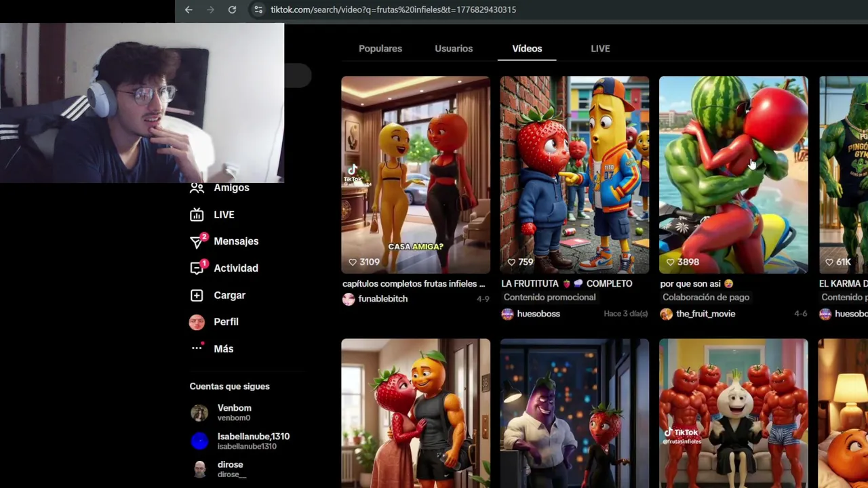The image size is (868, 488).
Task: Open Amigos in the sidebar
Action: point(231,188)
